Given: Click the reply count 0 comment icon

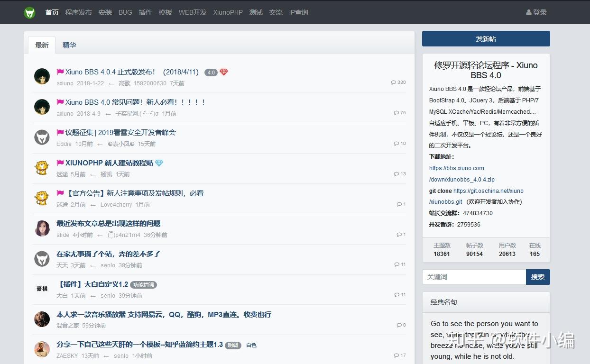Looking at the screenshot, I should pos(399,325).
